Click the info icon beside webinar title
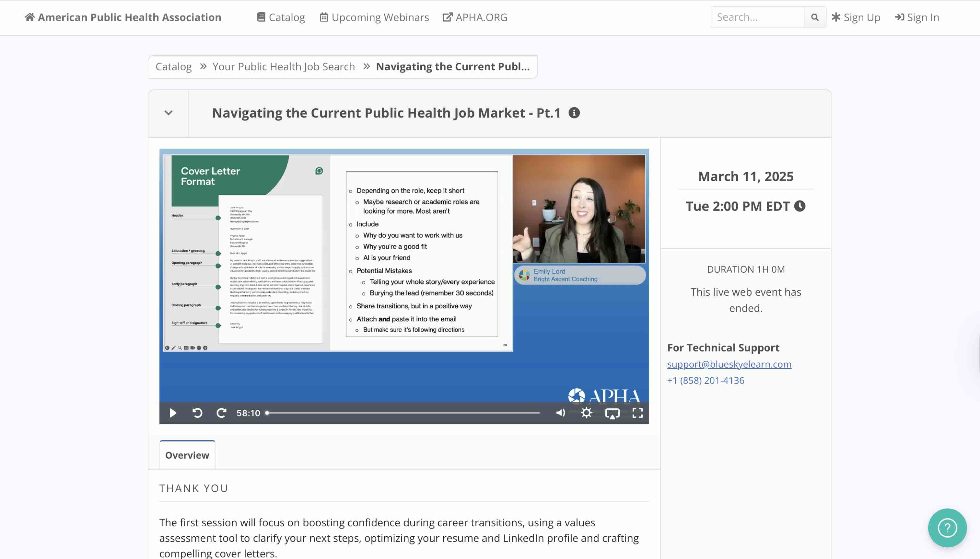This screenshot has height=559, width=980. tap(574, 113)
